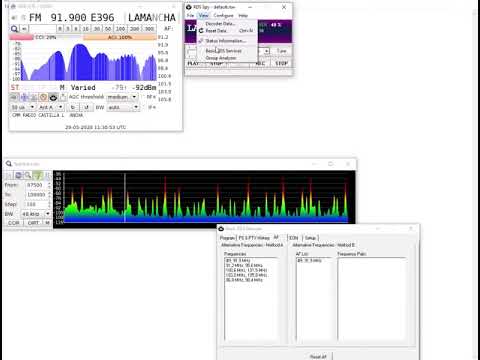Click the frequency entry field in tuner
This screenshot has width=480, height=360.
click(x=43, y=29)
